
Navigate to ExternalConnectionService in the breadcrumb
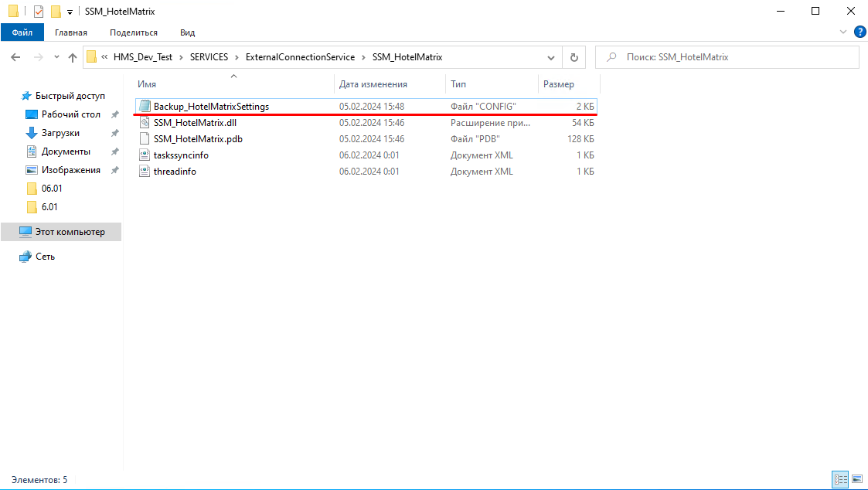pyautogui.click(x=300, y=57)
